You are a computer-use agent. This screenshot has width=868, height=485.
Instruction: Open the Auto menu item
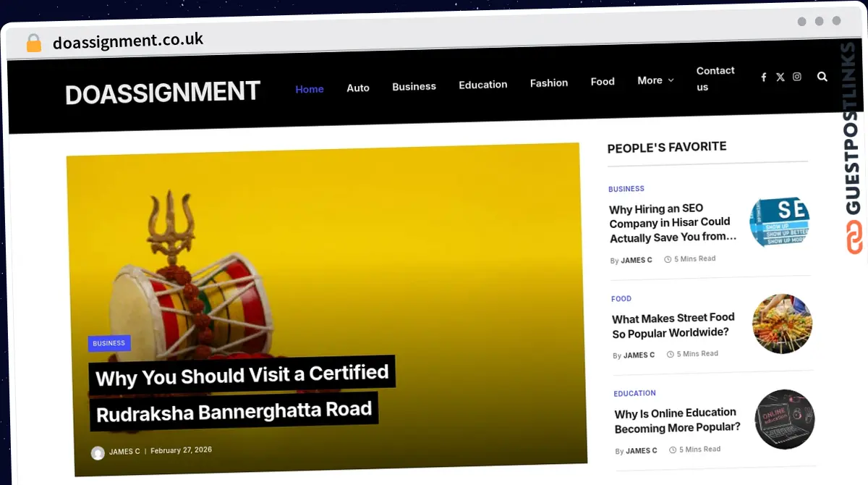(358, 88)
